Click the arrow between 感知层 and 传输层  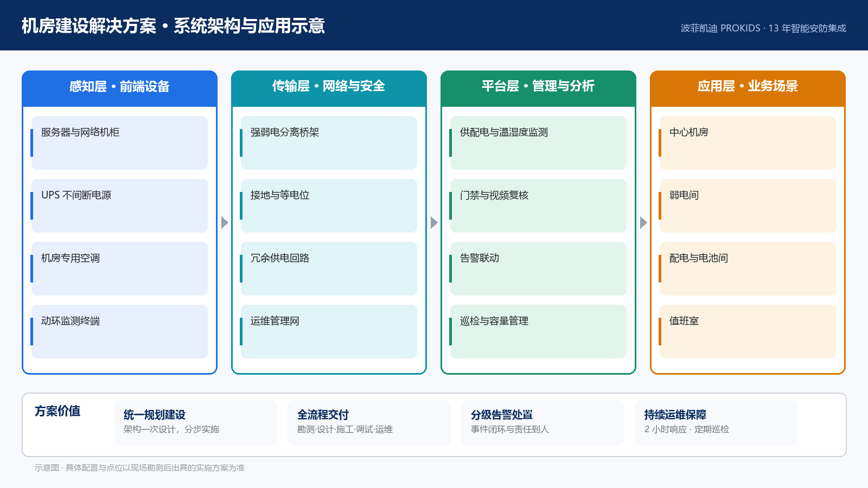(225, 222)
